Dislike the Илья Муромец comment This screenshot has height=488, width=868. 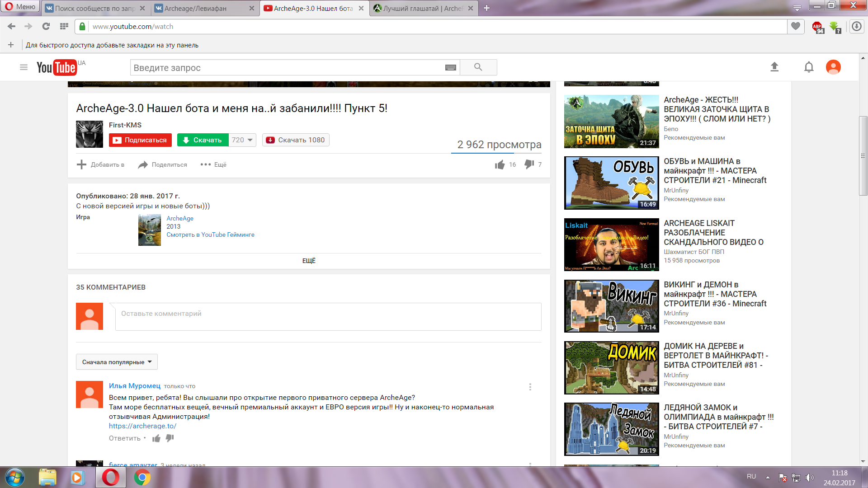(170, 438)
